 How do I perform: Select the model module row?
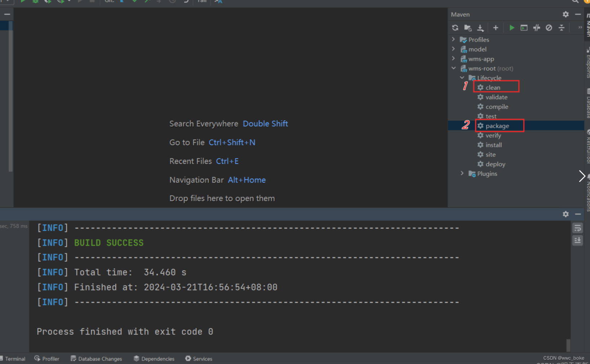pyautogui.click(x=516, y=49)
